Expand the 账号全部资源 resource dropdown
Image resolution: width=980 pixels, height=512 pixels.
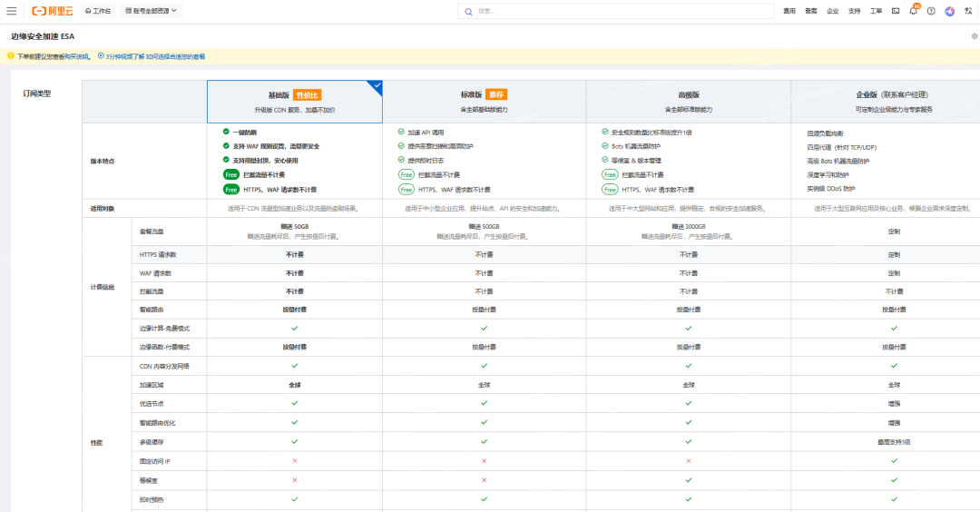(151, 11)
